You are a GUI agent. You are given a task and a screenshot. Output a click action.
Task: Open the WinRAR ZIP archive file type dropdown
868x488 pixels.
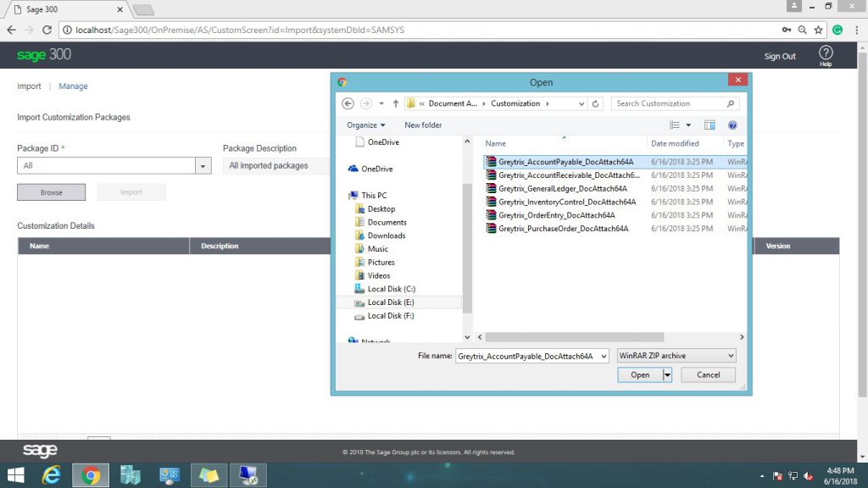[x=676, y=356]
